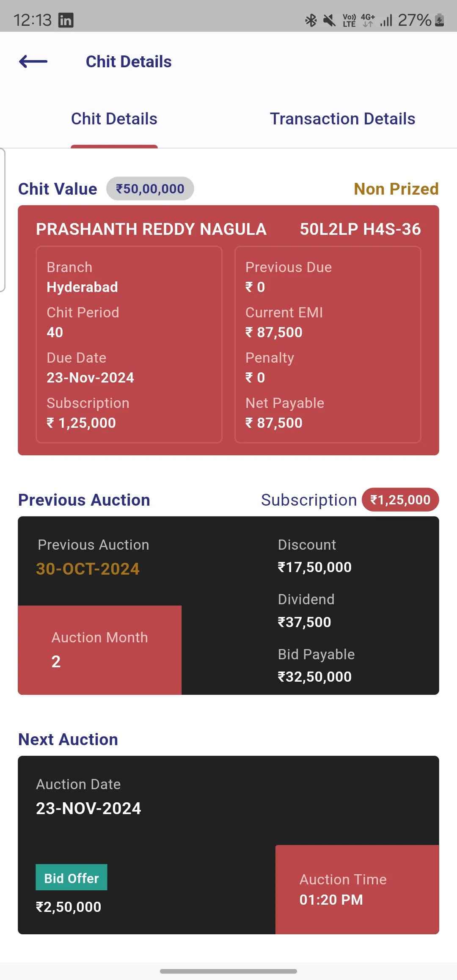Tap the green Bid Offer button
The height and width of the screenshot is (980, 457).
72,878
